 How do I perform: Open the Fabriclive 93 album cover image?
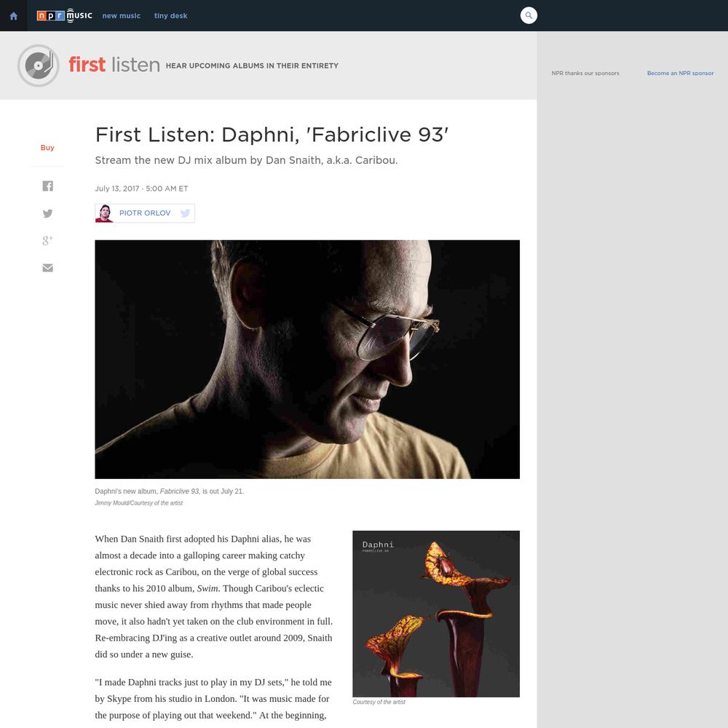pyautogui.click(x=436, y=614)
